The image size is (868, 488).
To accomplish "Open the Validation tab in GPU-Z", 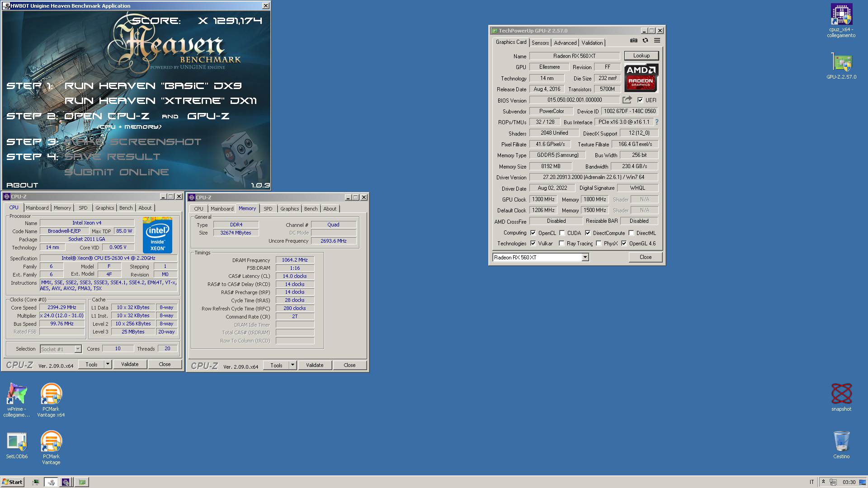I will coord(592,43).
